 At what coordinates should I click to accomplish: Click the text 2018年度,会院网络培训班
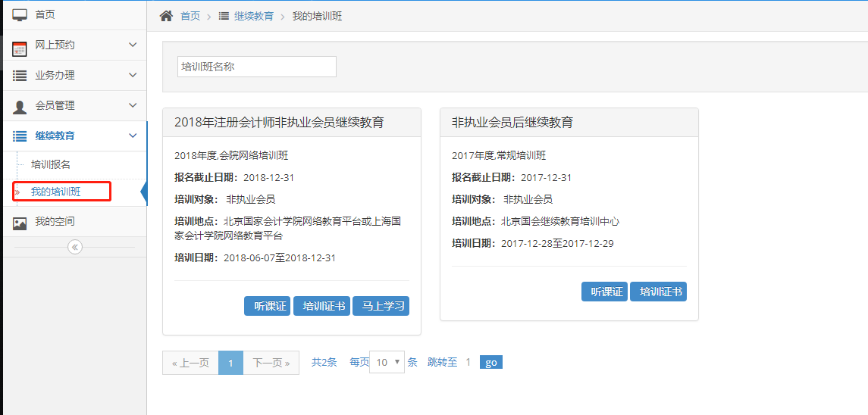231,155
